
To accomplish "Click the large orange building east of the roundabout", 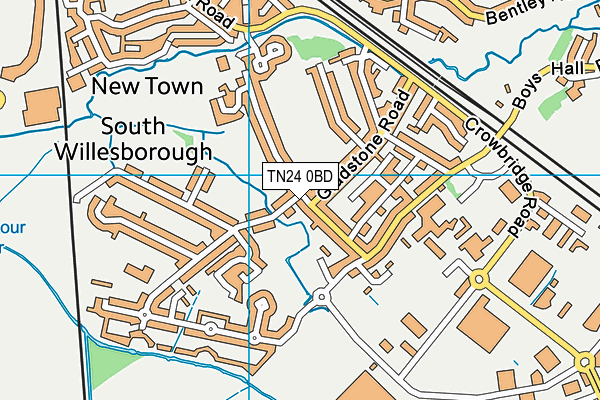I will [x=528, y=271].
